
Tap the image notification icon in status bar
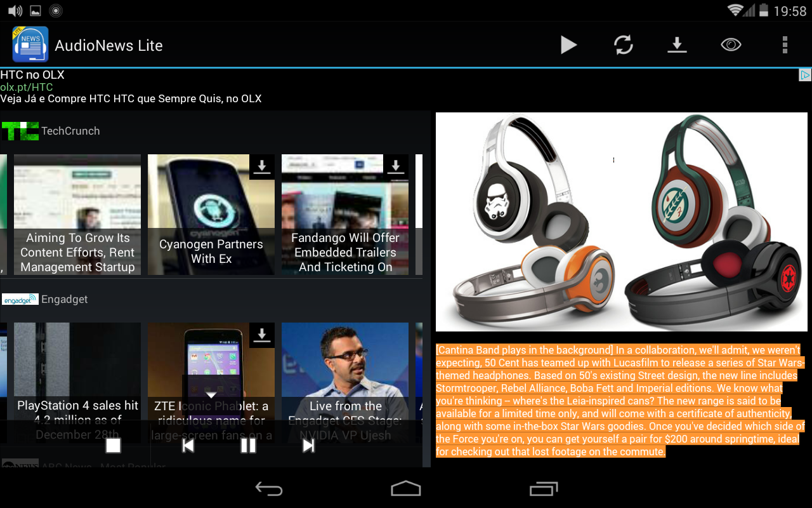point(36,11)
